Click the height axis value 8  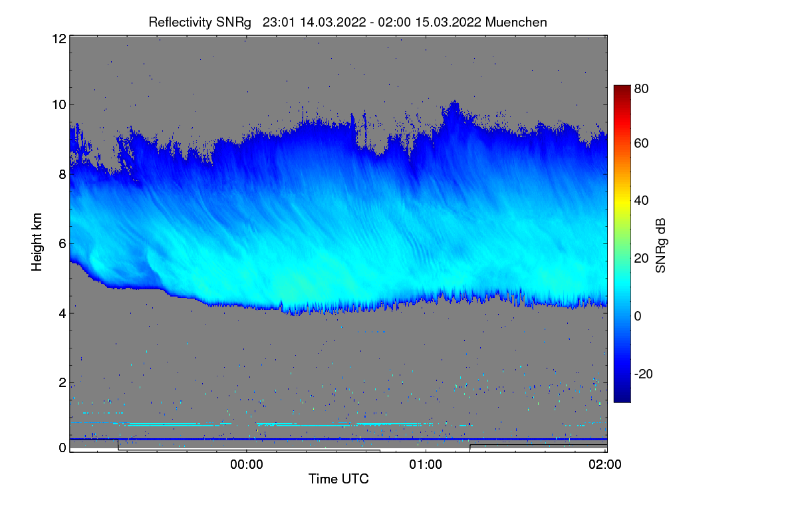[x=62, y=174]
